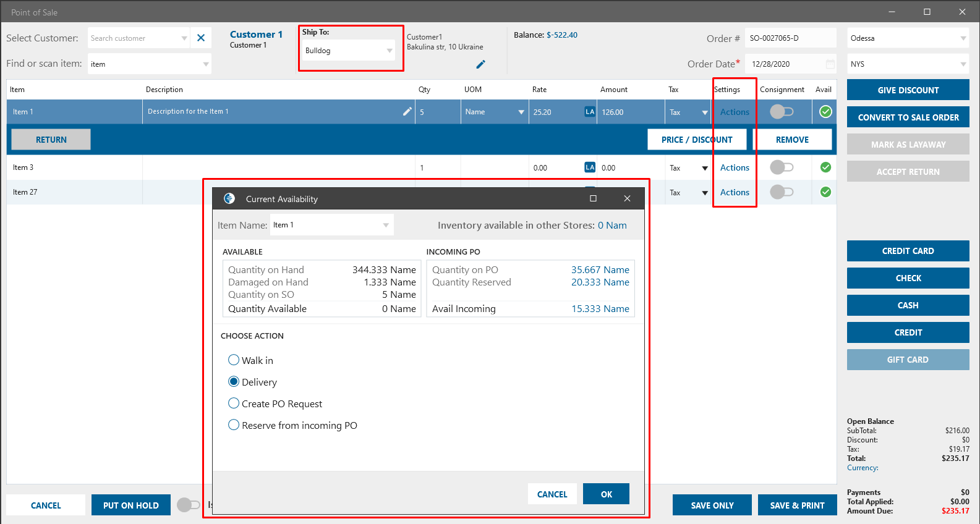Image resolution: width=980 pixels, height=524 pixels.
Task: Open the Tax dropdown for Item 1
Action: pyautogui.click(x=704, y=112)
